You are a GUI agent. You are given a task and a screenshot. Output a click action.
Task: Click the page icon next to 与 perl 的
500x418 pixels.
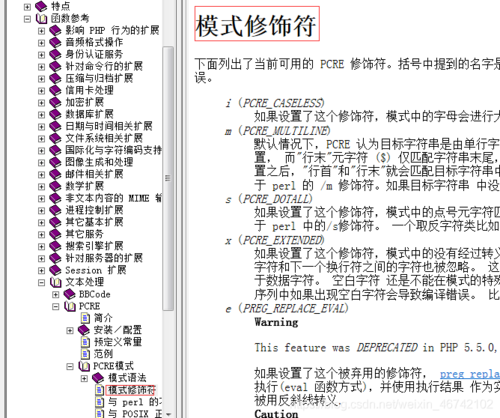tap(100, 402)
